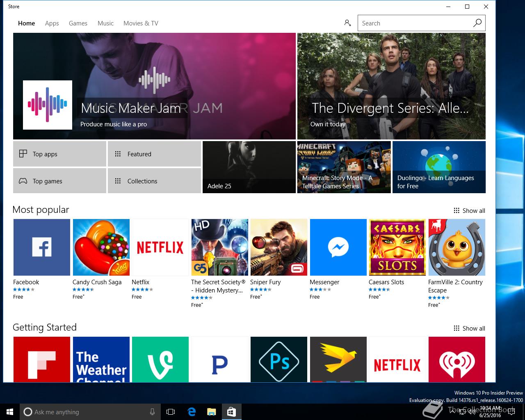Image resolution: width=525 pixels, height=420 pixels.
Task: Open The Divergent Series banner
Action: pos(391,86)
